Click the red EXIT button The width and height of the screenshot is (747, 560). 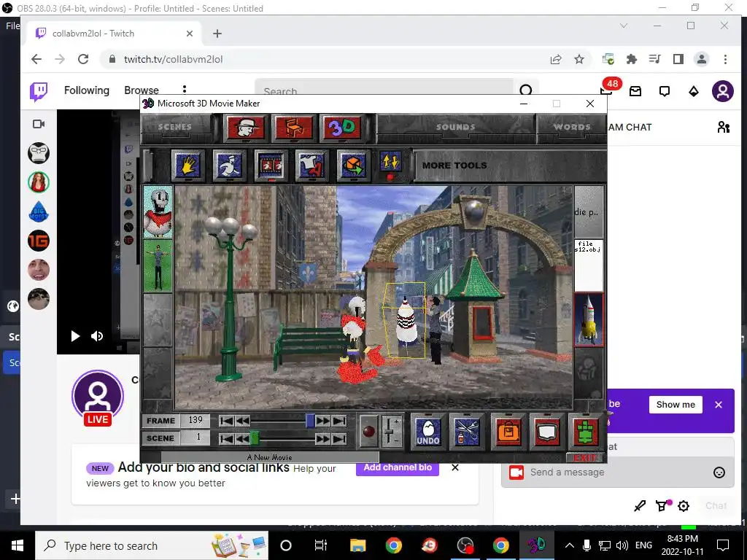[x=585, y=458]
